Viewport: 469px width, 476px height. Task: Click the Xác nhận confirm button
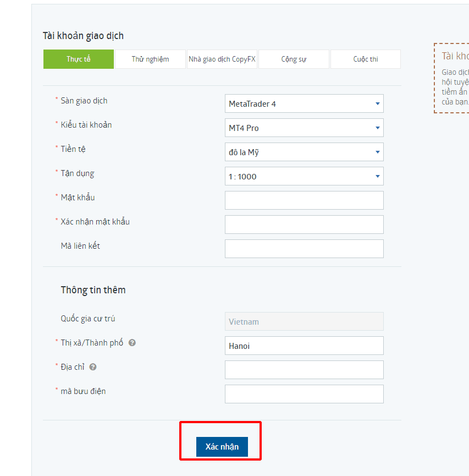[222, 447]
